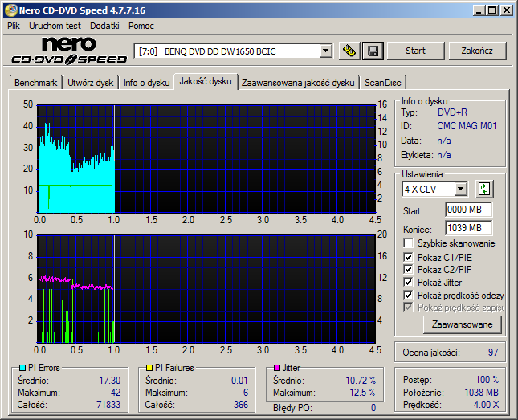Click the upper PI Errors graph

[207, 159]
